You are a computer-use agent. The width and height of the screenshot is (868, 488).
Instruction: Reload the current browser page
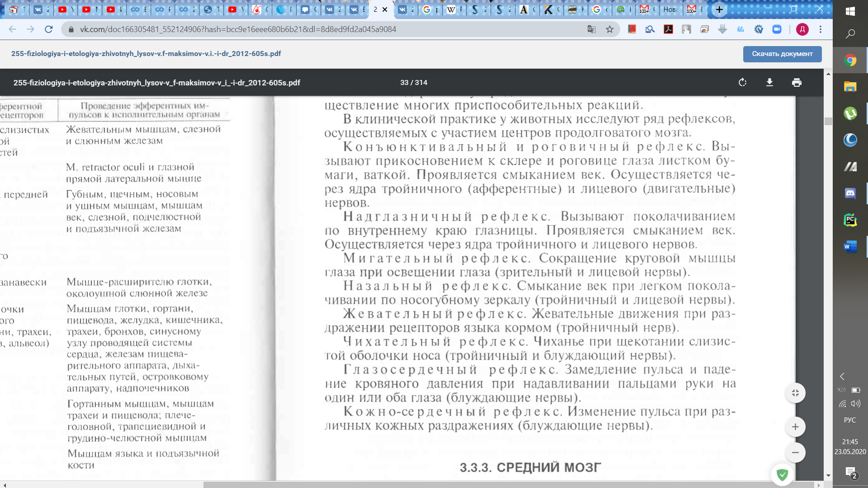49,29
